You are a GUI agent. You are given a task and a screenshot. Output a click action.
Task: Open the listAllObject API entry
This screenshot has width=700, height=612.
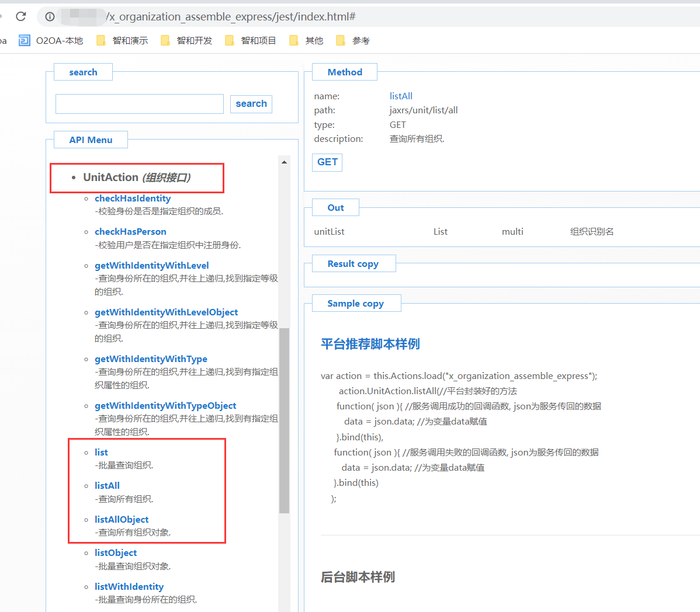[122, 520]
